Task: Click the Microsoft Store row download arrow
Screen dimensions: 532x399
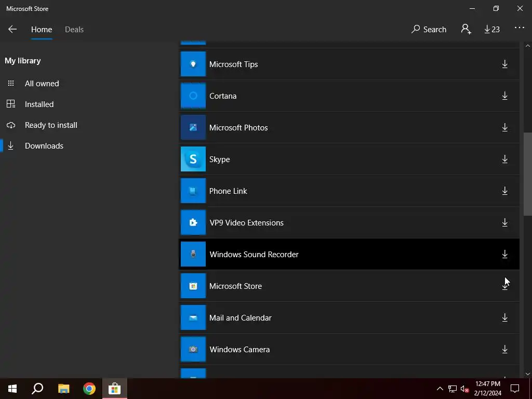Action: (504, 286)
